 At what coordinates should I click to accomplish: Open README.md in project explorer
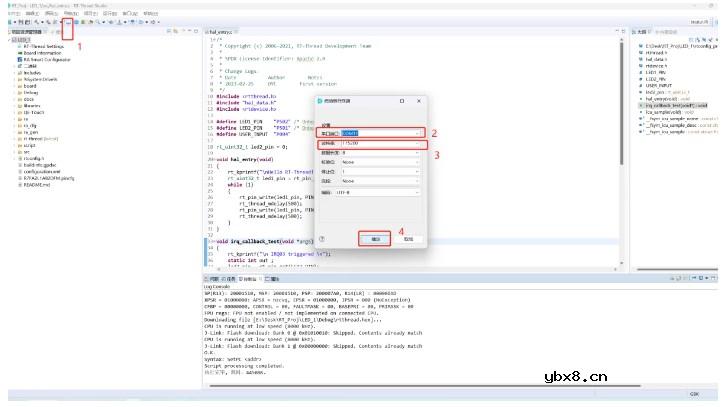(35, 185)
